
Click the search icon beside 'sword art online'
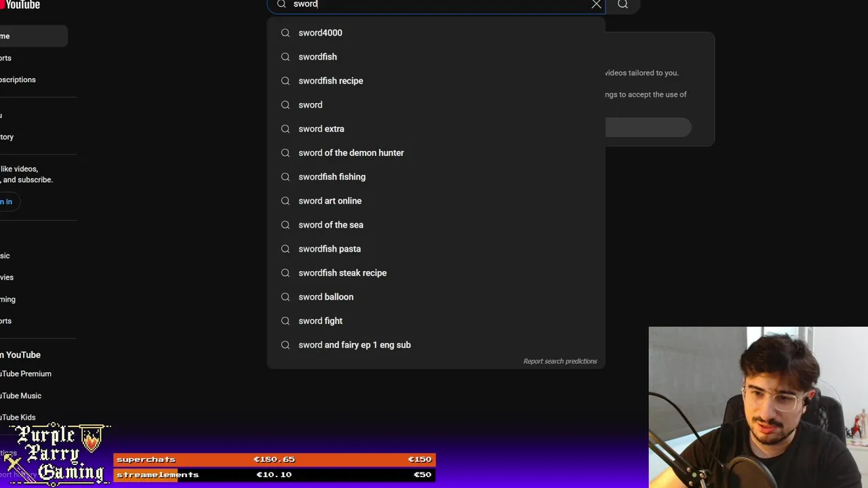tap(285, 201)
